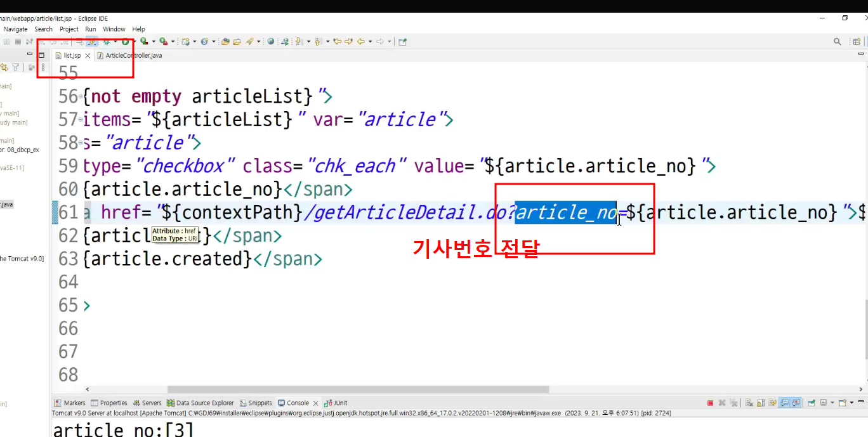Click the Clear Console icon
This screenshot has height=437, width=868.
tap(749, 403)
